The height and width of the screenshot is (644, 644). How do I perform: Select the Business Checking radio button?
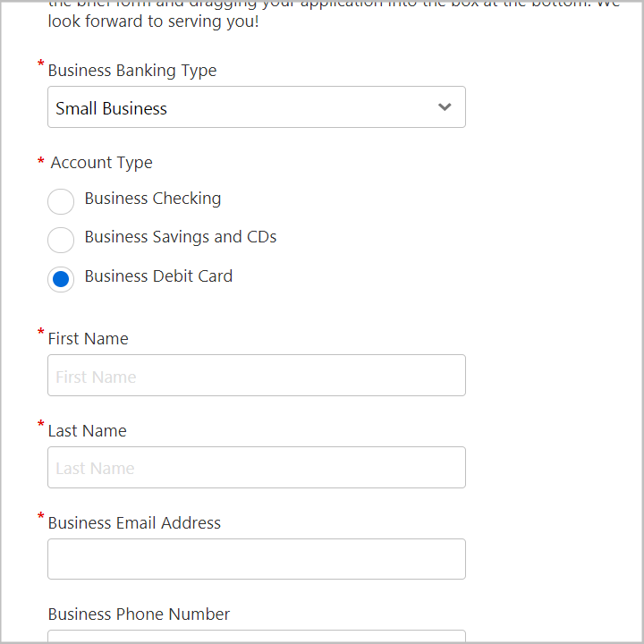(61, 201)
